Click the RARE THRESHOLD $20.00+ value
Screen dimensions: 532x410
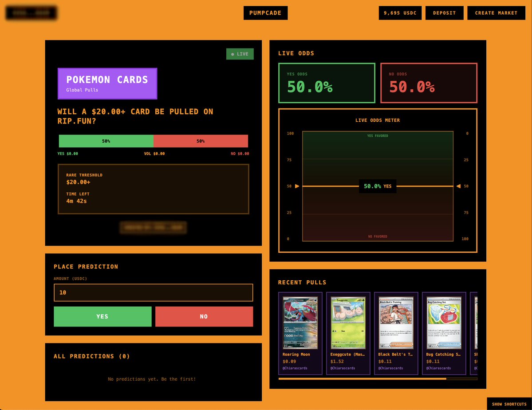click(79, 182)
